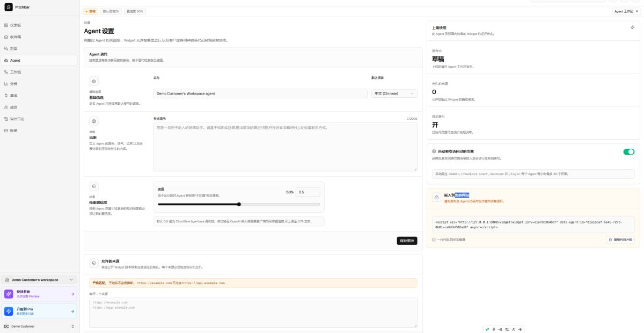This screenshot has height=333, width=644.
Task: Click the 复制代码片段 button
Action: [620, 240]
